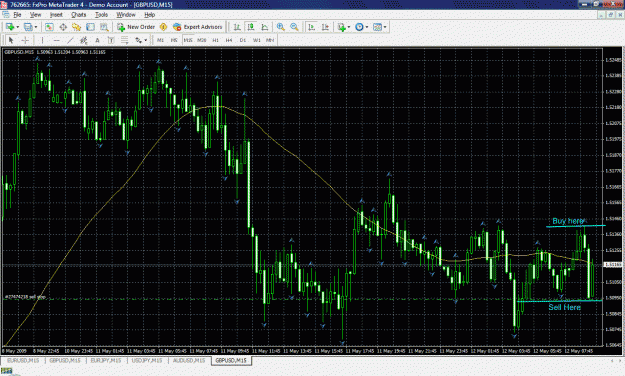Viewport: 625px width, 376px height.
Task: Click the connection status bars icon
Action: coord(6,371)
